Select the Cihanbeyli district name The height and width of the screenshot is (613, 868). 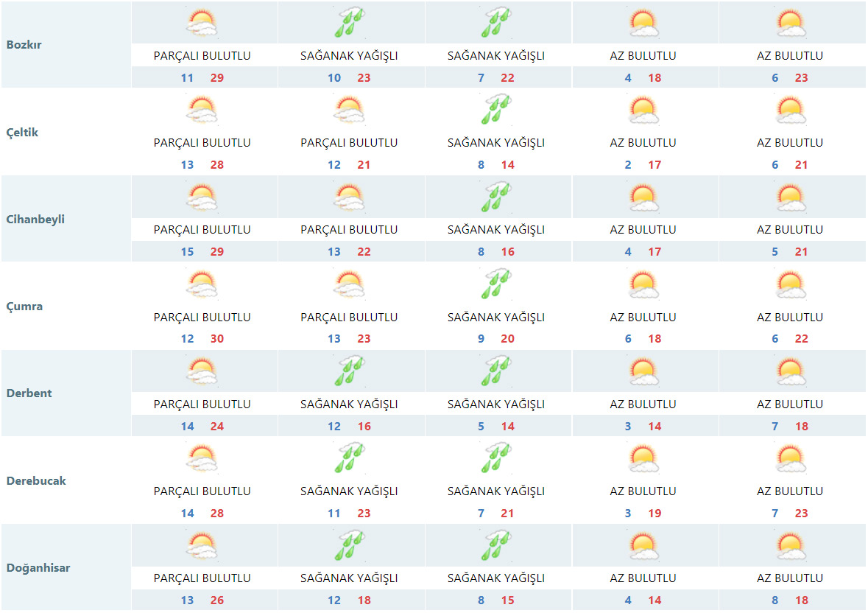35,220
